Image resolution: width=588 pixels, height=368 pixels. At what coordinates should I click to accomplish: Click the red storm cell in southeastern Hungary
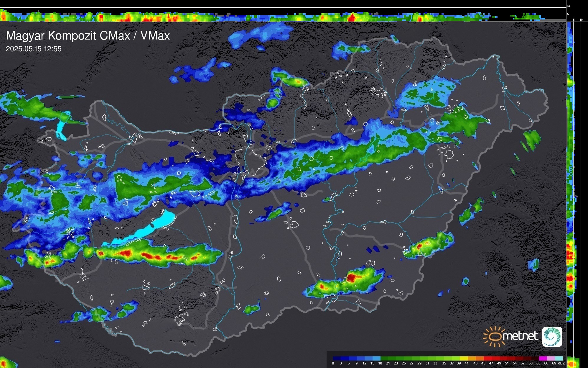[x=352, y=278]
